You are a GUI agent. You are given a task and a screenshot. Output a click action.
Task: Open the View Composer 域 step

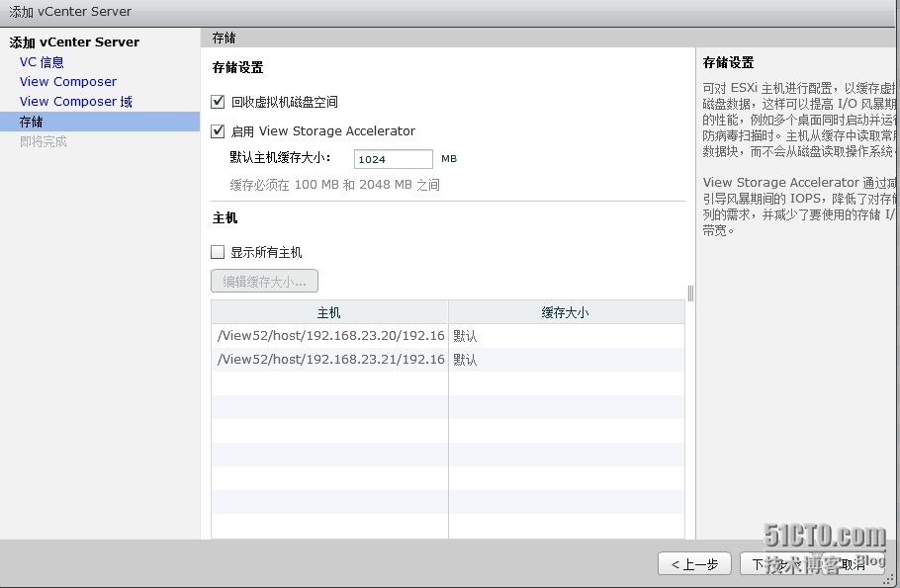76,102
